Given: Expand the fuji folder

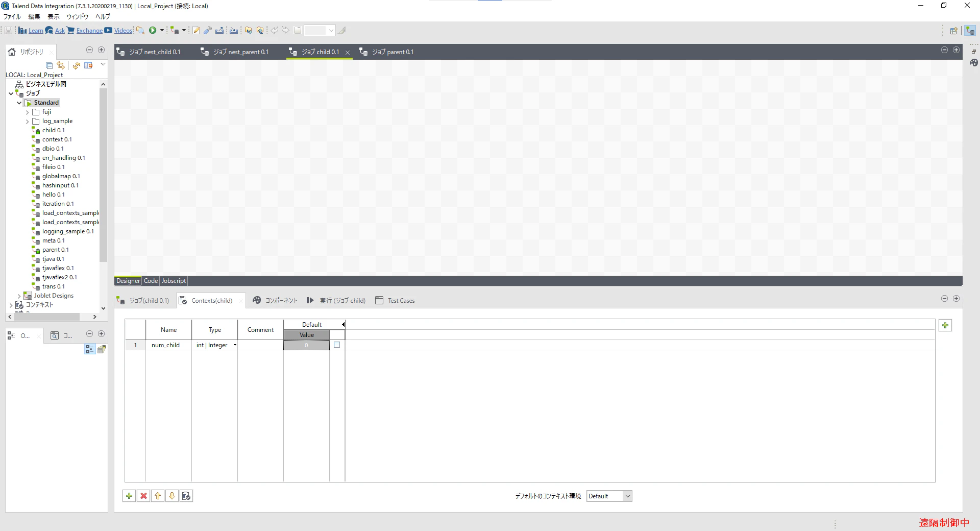Looking at the screenshot, I should 27,112.
